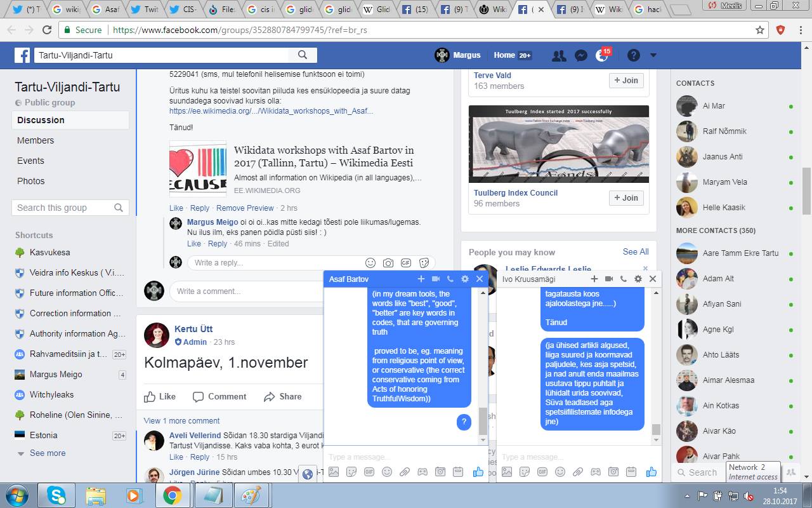812x508 pixels.
Task: Open emoji picker in the reply field
Action: click(x=370, y=263)
